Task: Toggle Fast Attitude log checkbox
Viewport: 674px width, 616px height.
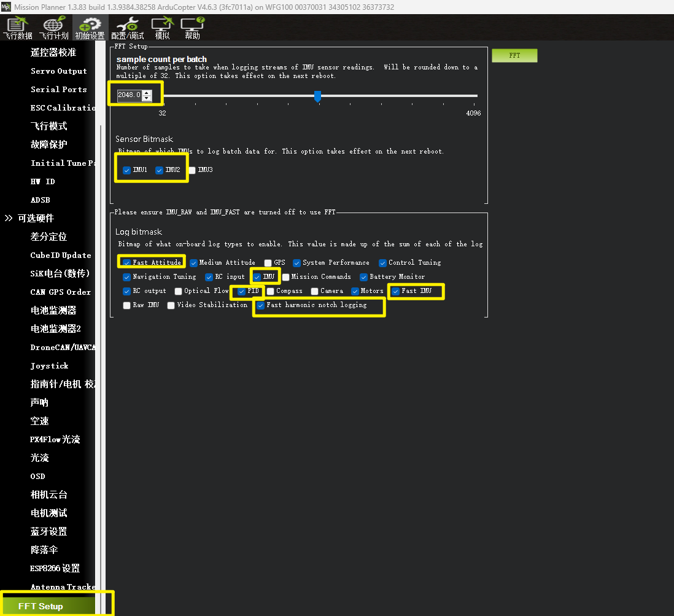Action: tap(127, 263)
